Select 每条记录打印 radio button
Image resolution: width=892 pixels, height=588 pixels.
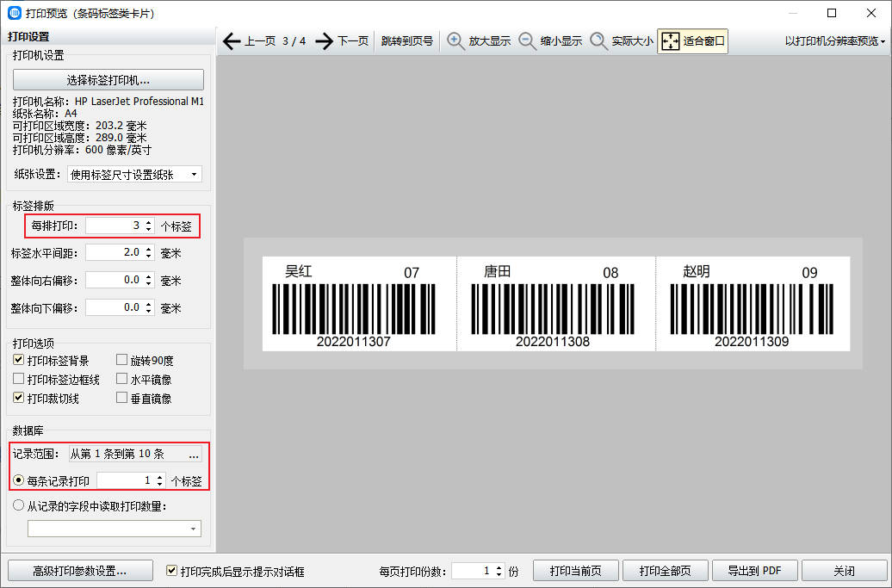click(19, 480)
